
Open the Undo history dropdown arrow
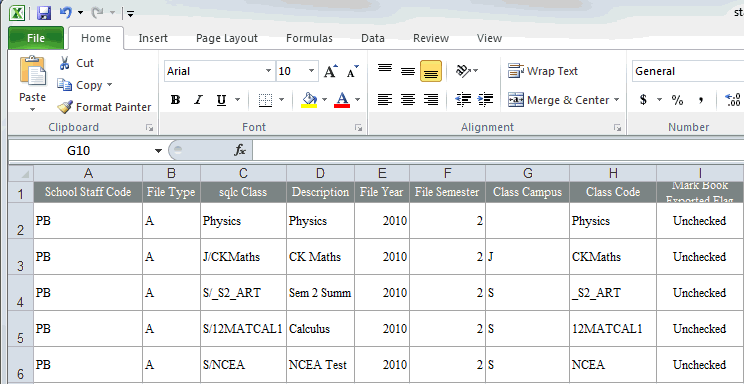pos(80,13)
